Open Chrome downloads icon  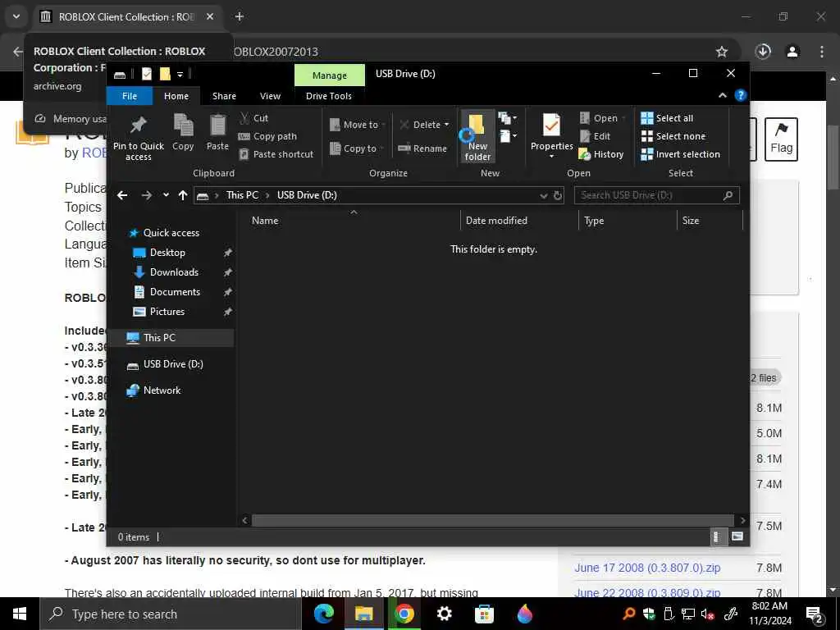point(763,52)
